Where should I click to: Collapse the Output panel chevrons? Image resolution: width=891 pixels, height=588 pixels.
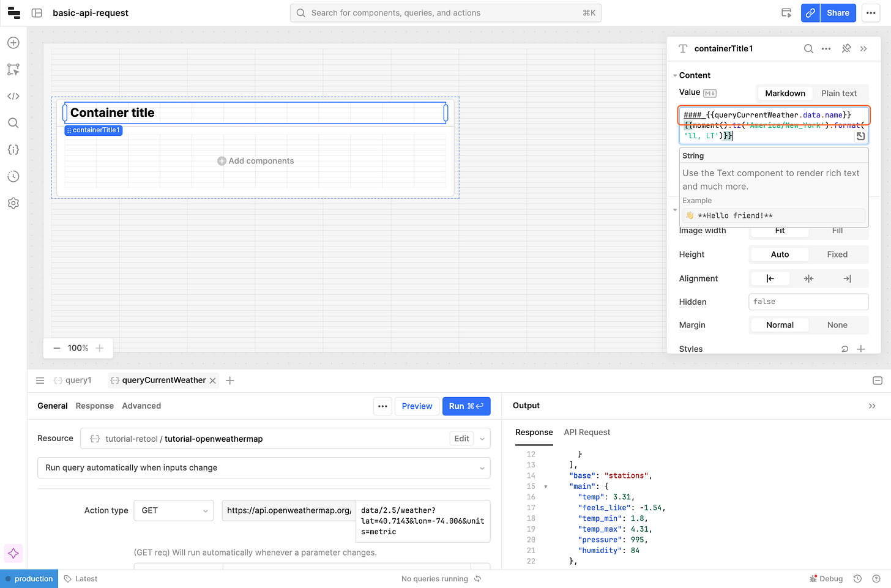[872, 406]
